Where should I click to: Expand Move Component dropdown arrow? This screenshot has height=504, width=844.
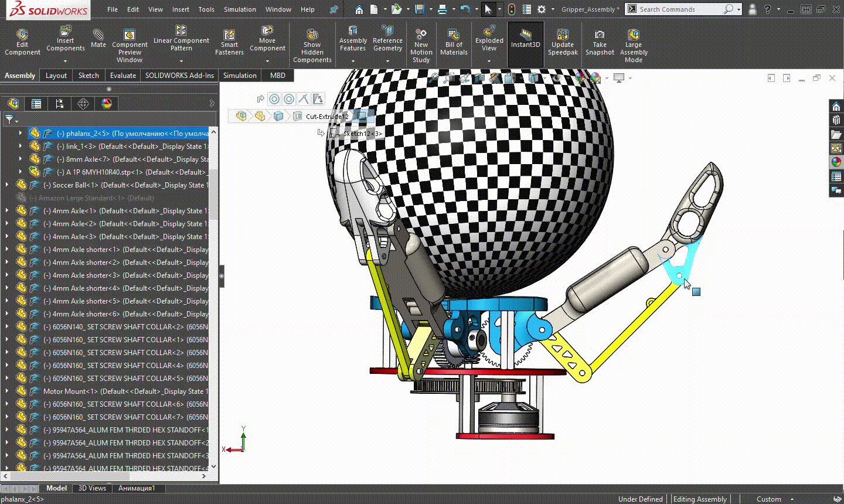267,60
